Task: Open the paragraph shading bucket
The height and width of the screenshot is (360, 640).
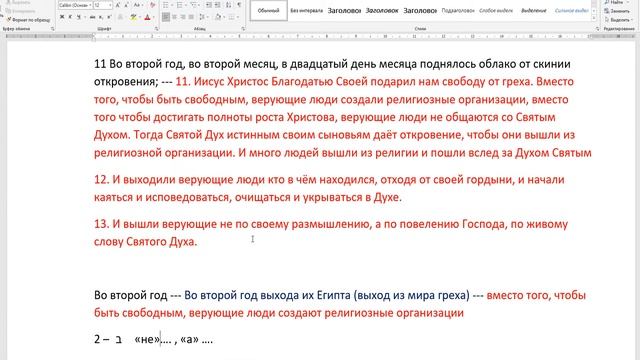Action: tap(218, 17)
